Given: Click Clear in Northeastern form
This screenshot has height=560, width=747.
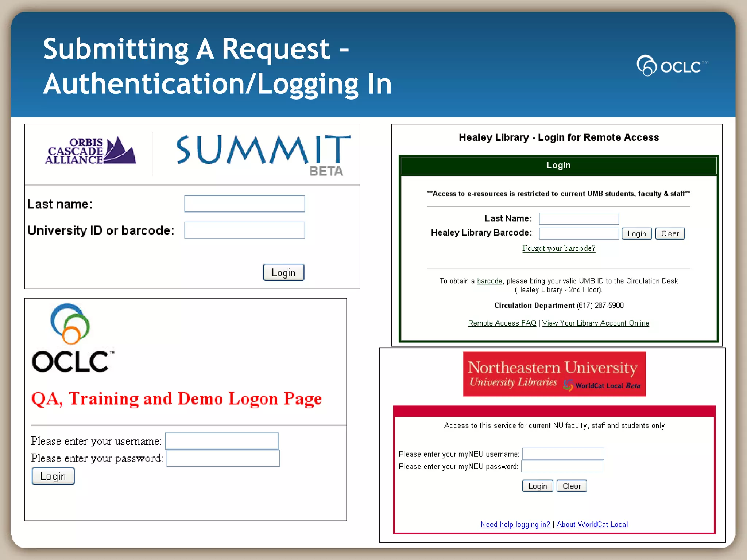Looking at the screenshot, I should pos(572,486).
